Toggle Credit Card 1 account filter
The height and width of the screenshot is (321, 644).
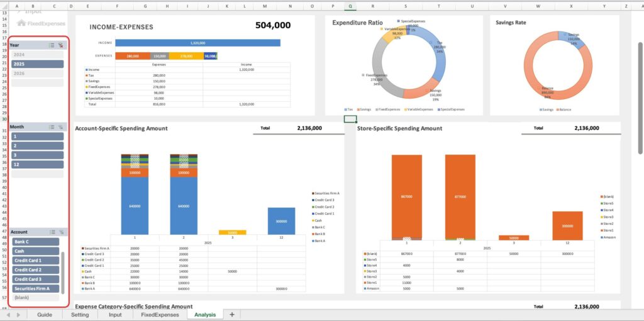(x=35, y=261)
